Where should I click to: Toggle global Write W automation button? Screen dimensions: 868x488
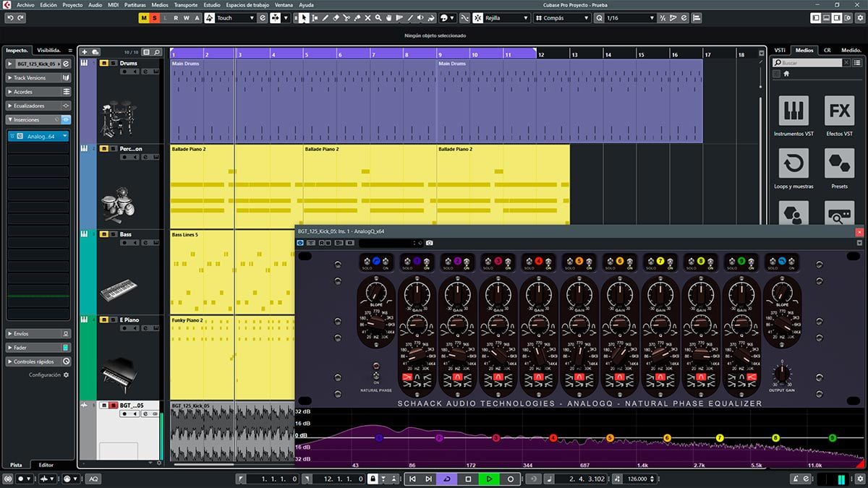tap(186, 17)
